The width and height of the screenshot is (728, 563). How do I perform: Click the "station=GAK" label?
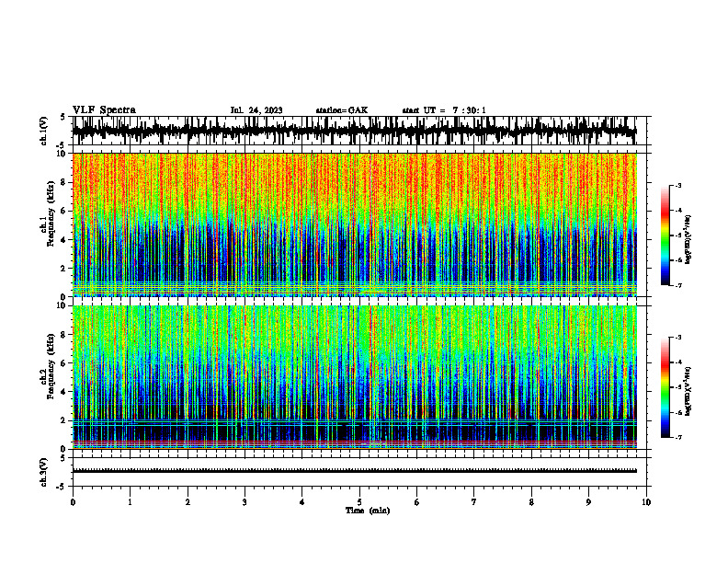pyautogui.click(x=342, y=110)
